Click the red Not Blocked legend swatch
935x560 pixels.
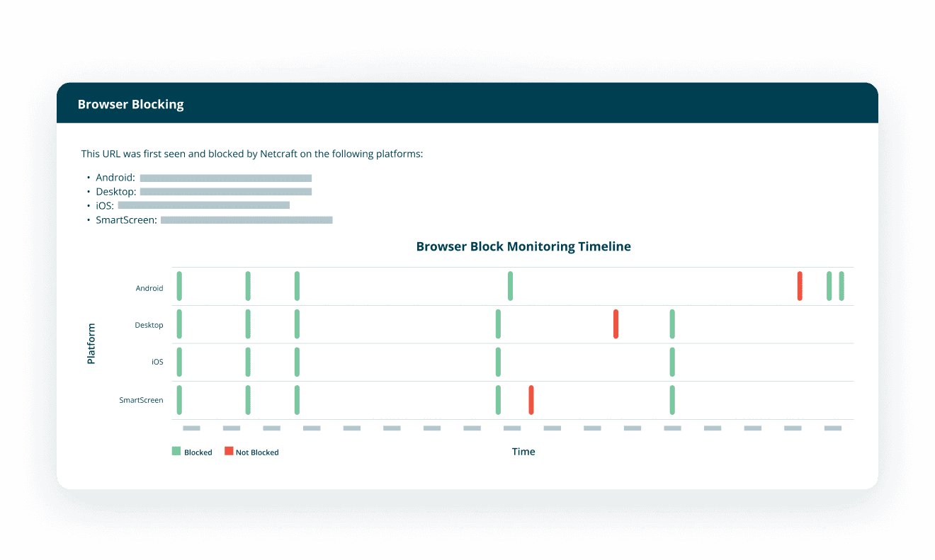tap(229, 451)
